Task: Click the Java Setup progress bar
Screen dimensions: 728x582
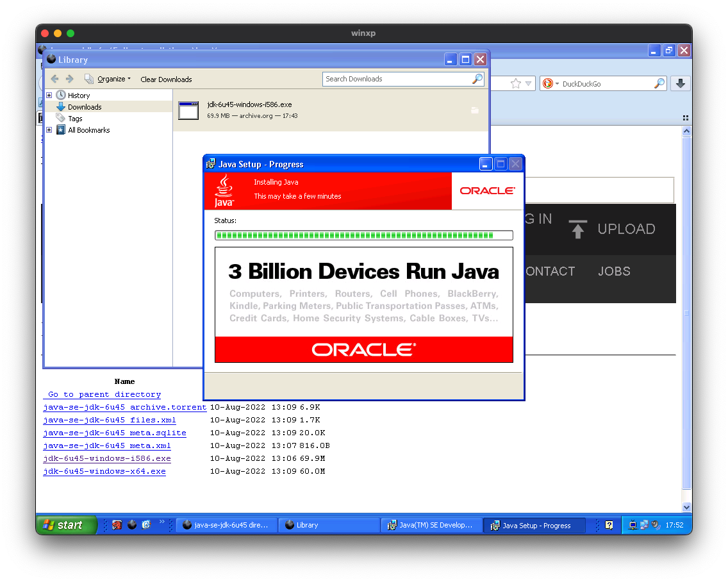Action: click(x=364, y=235)
